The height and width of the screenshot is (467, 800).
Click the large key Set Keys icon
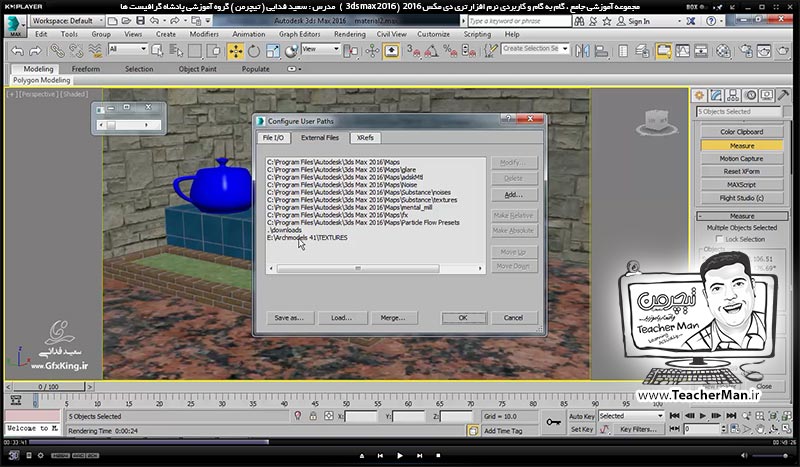[554, 423]
